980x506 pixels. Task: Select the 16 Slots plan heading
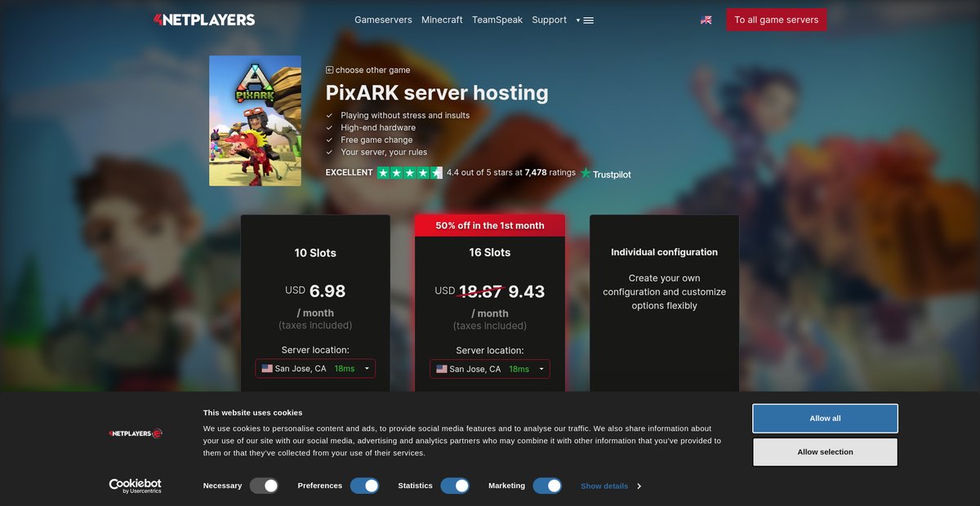(490, 253)
